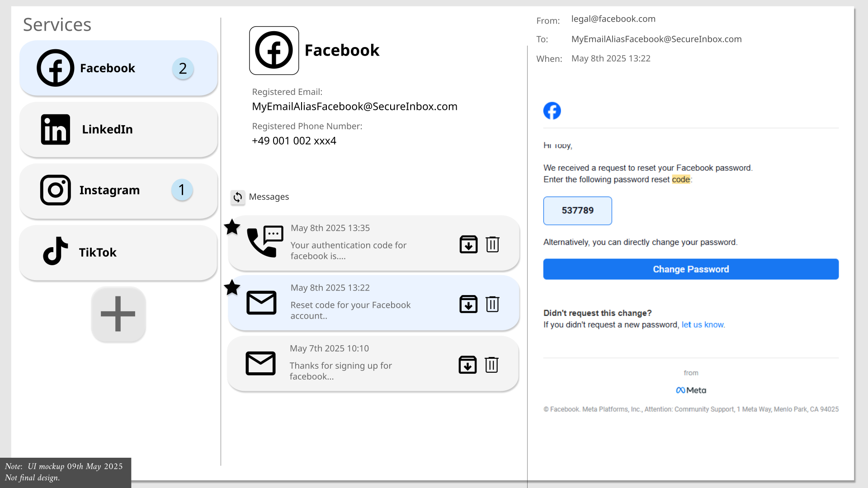The height and width of the screenshot is (488, 868).
Task: Delete the Reset code email message
Action: 492,304
